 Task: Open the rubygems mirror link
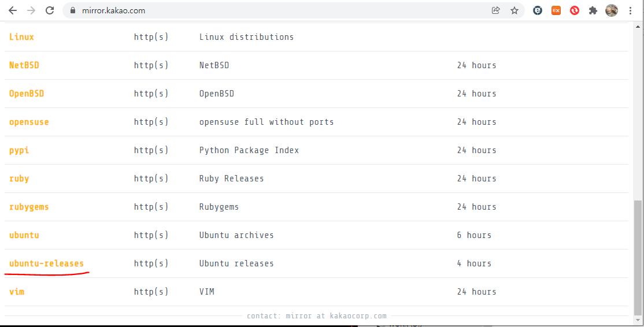click(29, 207)
